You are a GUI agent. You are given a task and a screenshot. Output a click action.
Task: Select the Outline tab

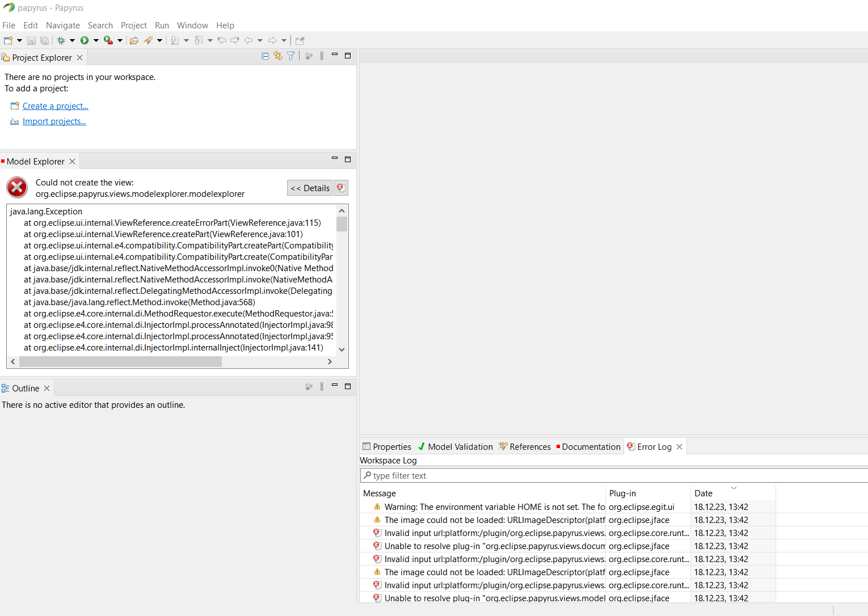[x=26, y=389]
